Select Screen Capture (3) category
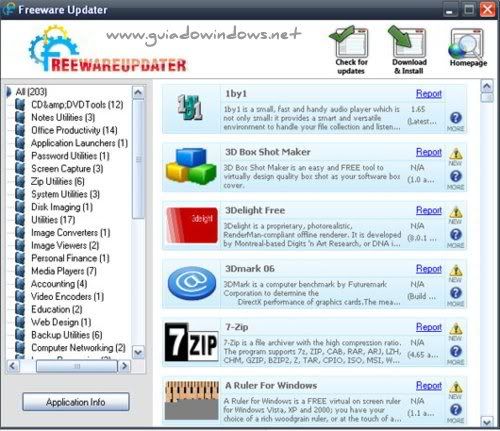Viewport: 500px width, 431px height. point(67,168)
